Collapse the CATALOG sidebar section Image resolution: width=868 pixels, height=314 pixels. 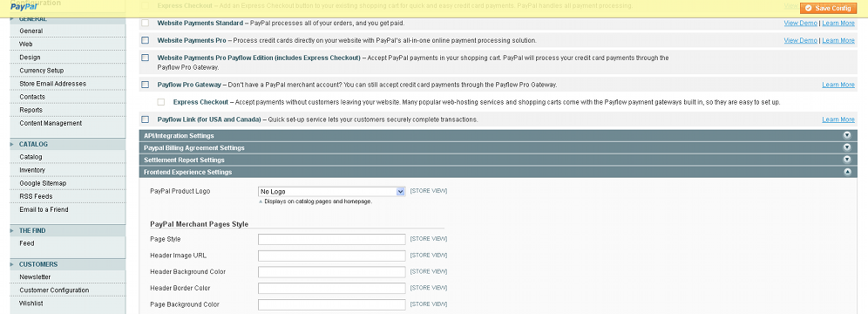click(x=67, y=144)
